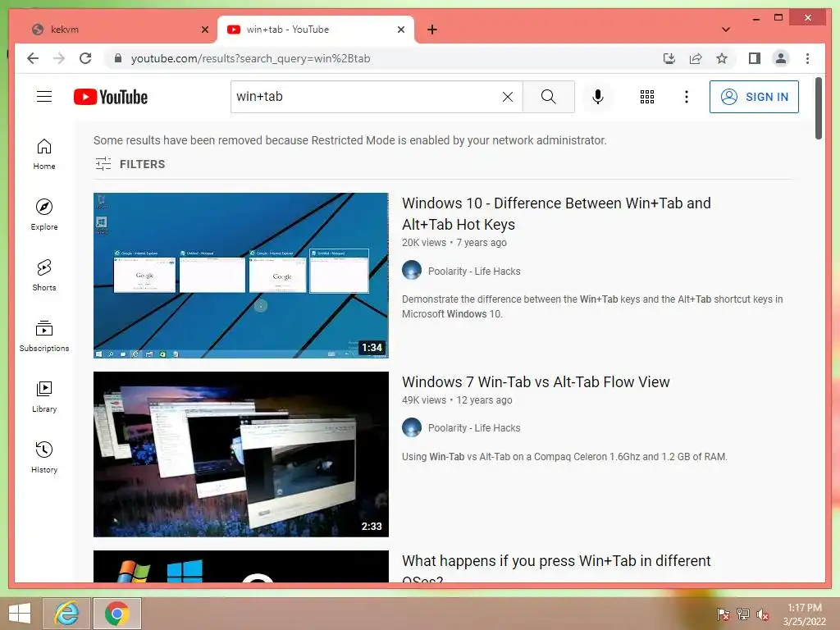Reload the page
The image size is (840, 630).
(85, 58)
